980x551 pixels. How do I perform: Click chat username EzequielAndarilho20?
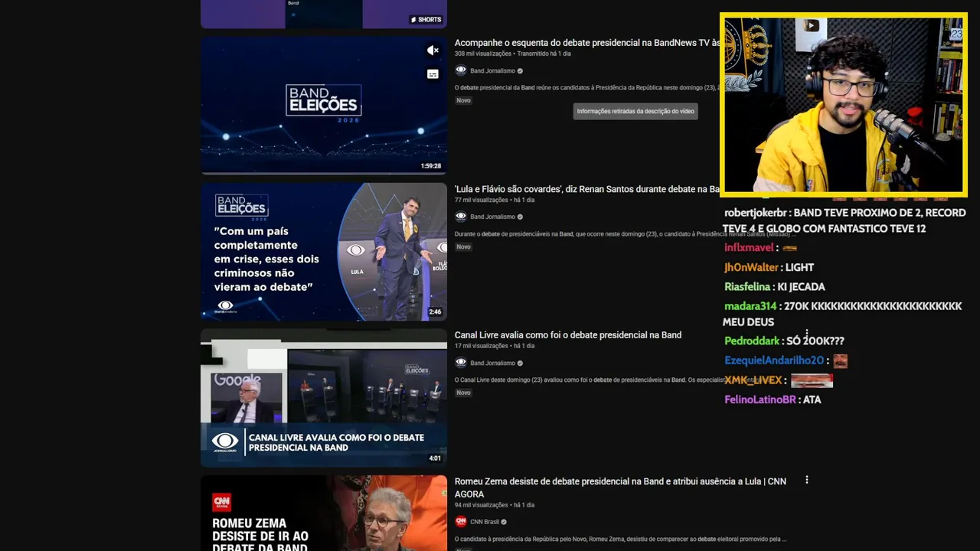[774, 360]
